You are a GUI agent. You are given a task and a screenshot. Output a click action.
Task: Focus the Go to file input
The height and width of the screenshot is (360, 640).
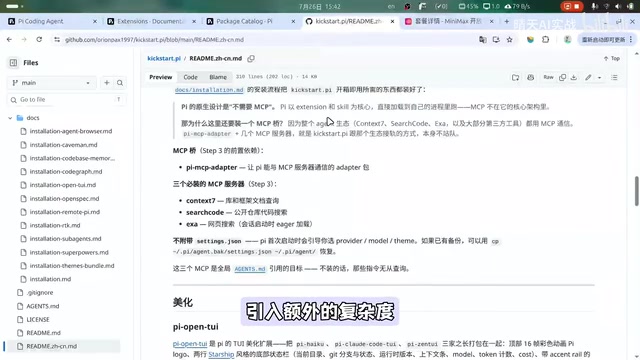(66, 100)
